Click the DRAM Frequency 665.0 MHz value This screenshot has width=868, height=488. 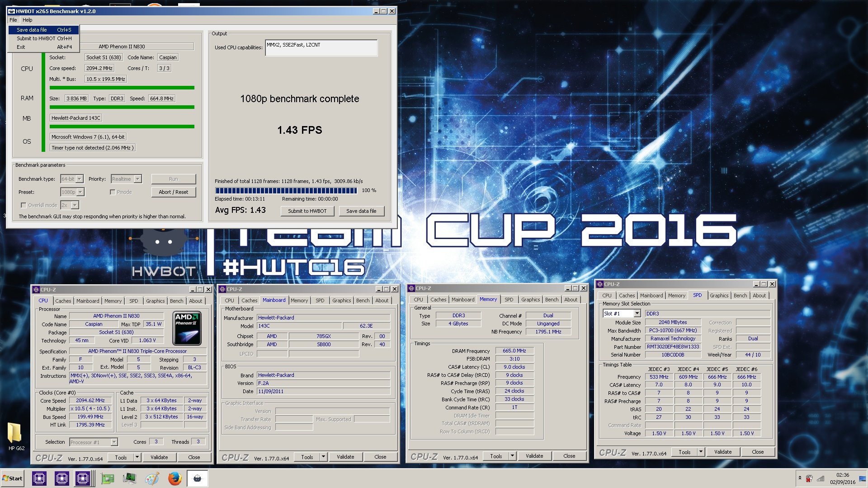[514, 351]
